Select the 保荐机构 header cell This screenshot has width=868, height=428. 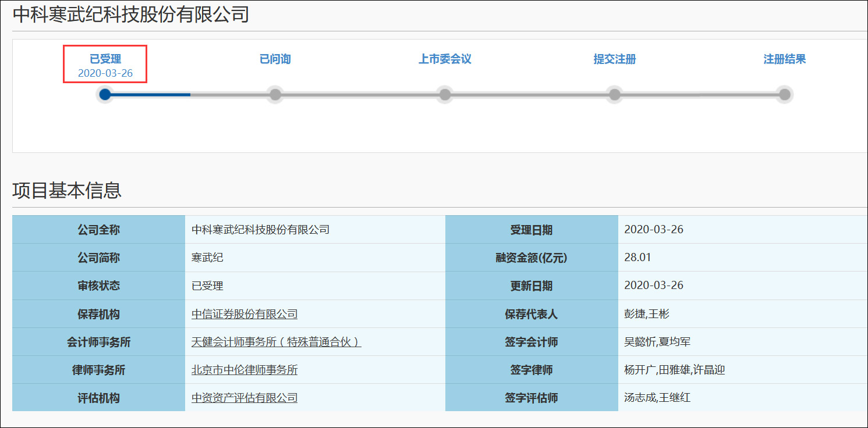point(98,314)
